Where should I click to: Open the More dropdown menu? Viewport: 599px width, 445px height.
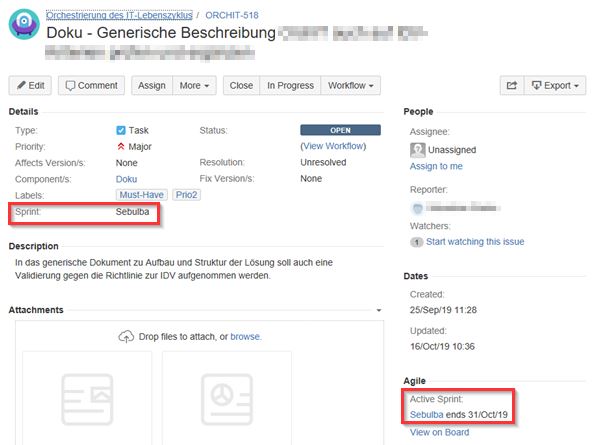click(194, 85)
